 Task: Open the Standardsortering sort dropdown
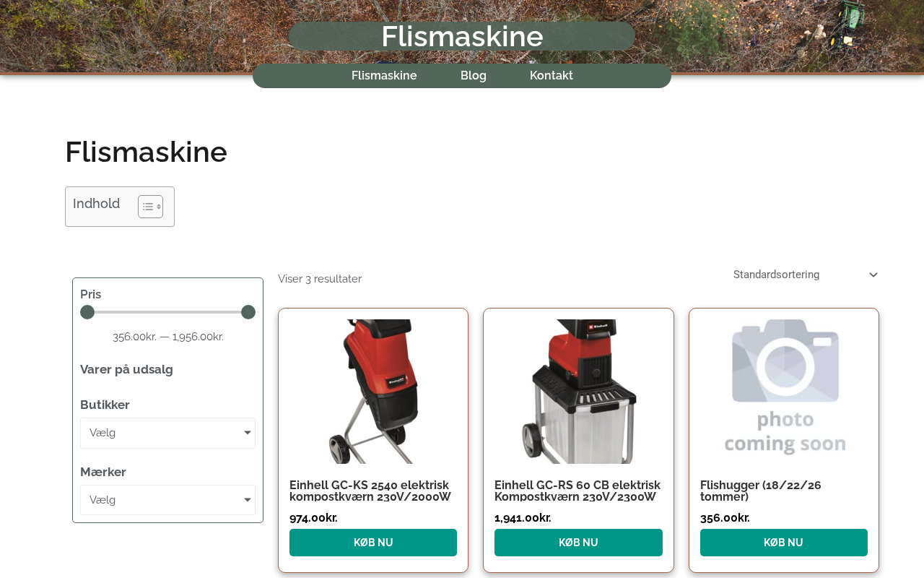[806, 275]
